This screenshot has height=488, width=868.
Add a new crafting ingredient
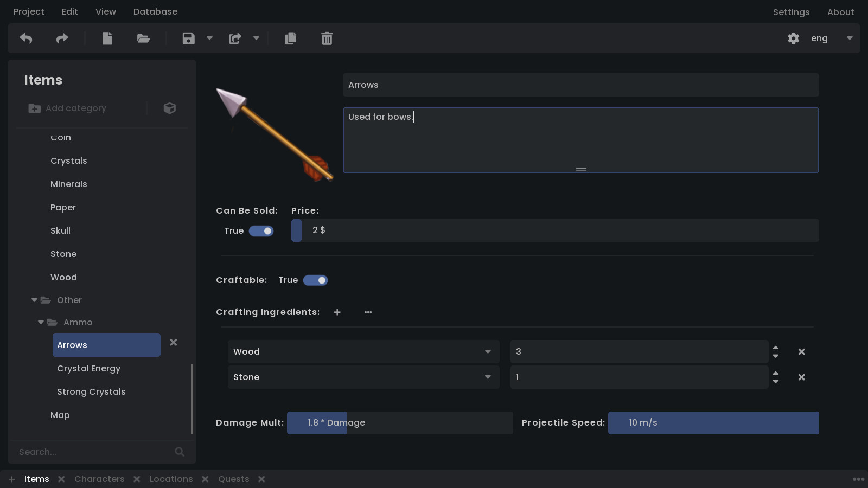pos(337,312)
